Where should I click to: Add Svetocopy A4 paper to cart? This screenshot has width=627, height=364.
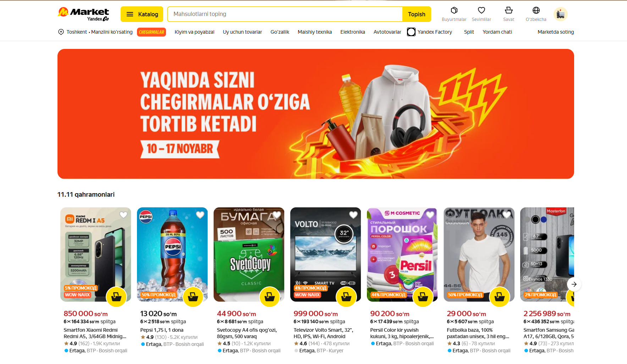point(270,296)
